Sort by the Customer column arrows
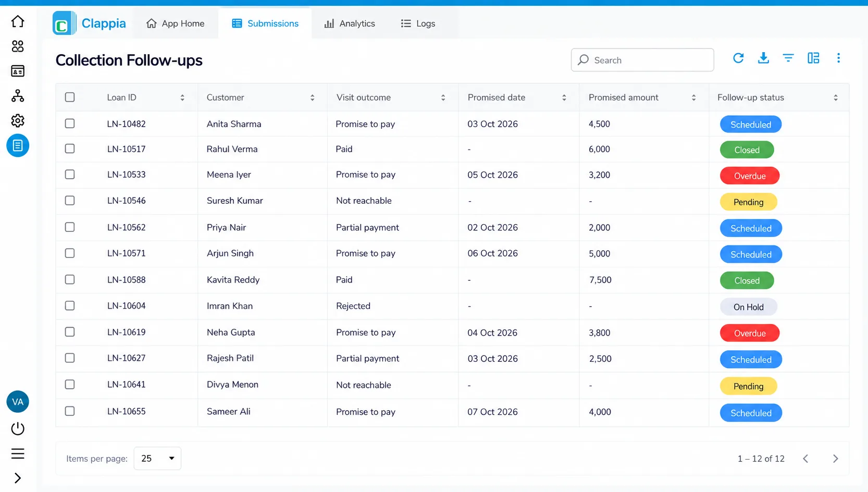This screenshot has height=492, width=868. pos(312,97)
